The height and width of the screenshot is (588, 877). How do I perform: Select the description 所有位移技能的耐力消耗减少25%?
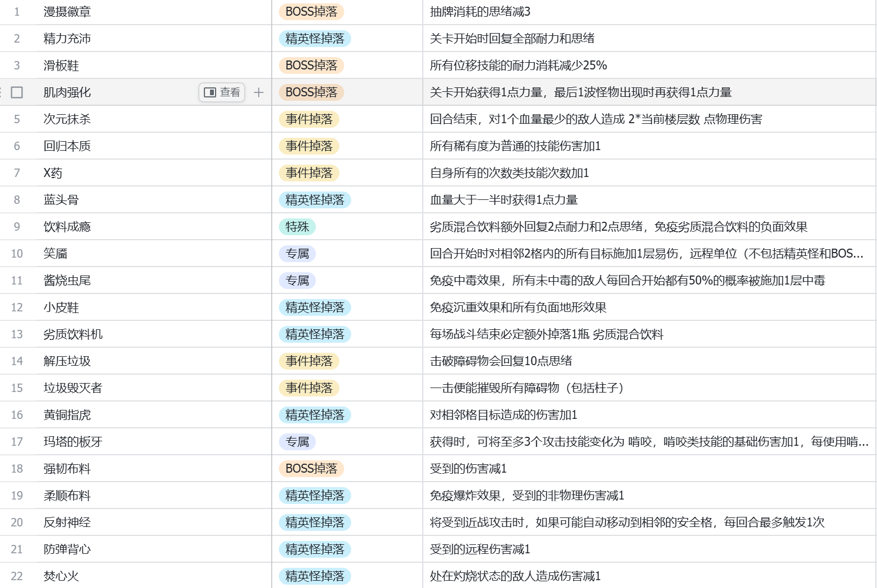pos(518,66)
